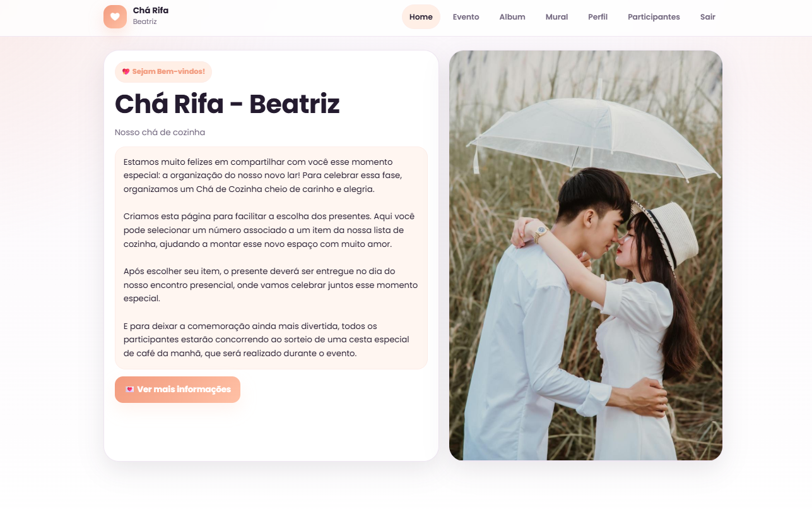Click the Ver mais informações button
This screenshot has width=812, height=509.
tap(177, 389)
